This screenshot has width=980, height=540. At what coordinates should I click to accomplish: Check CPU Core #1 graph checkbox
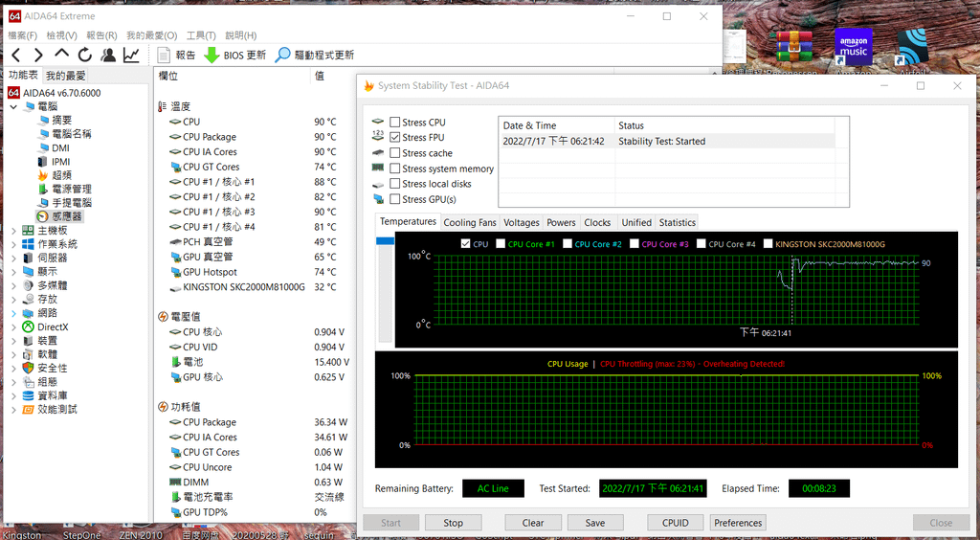tap(501, 244)
